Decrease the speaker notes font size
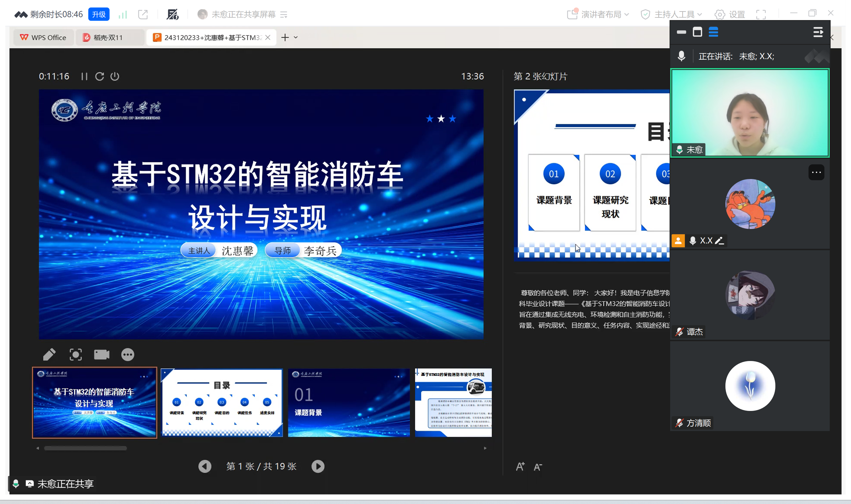Viewport: 851px width, 504px height. click(537, 467)
